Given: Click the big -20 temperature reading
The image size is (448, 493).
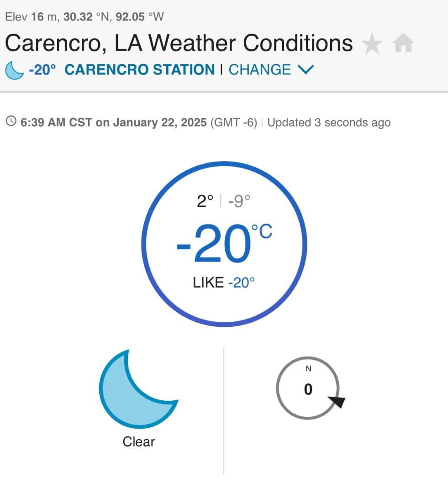Looking at the screenshot, I should point(214,245).
